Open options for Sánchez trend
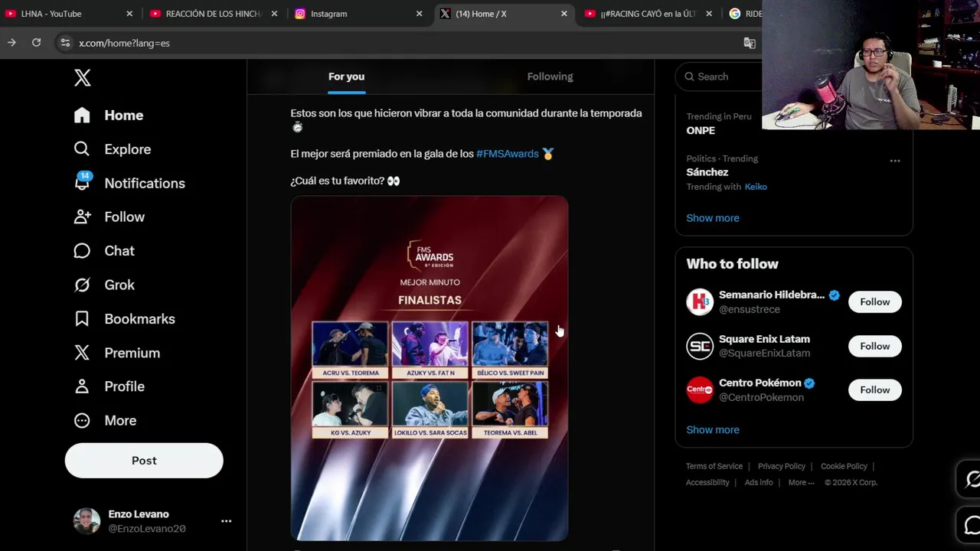 (x=895, y=161)
